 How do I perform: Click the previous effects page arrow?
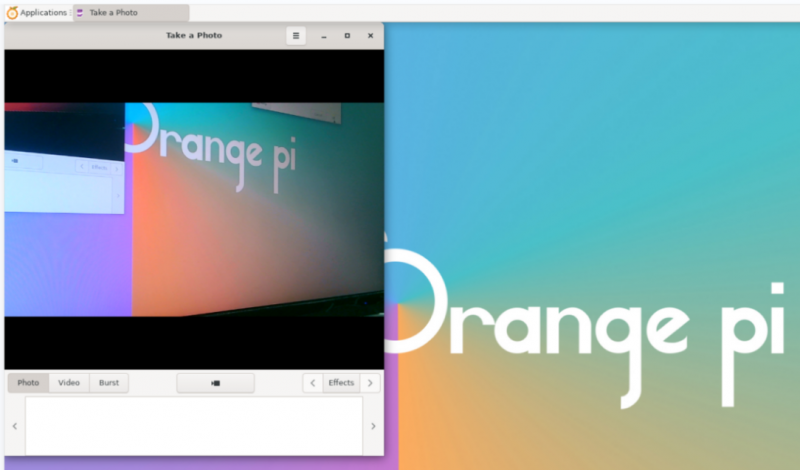click(x=312, y=383)
